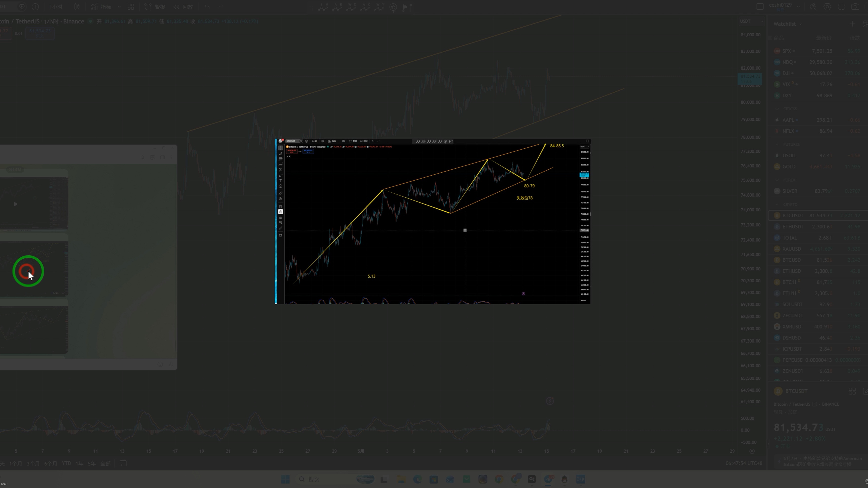
Task: Collapse the FOREX watchlist section
Action: click(777, 180)
